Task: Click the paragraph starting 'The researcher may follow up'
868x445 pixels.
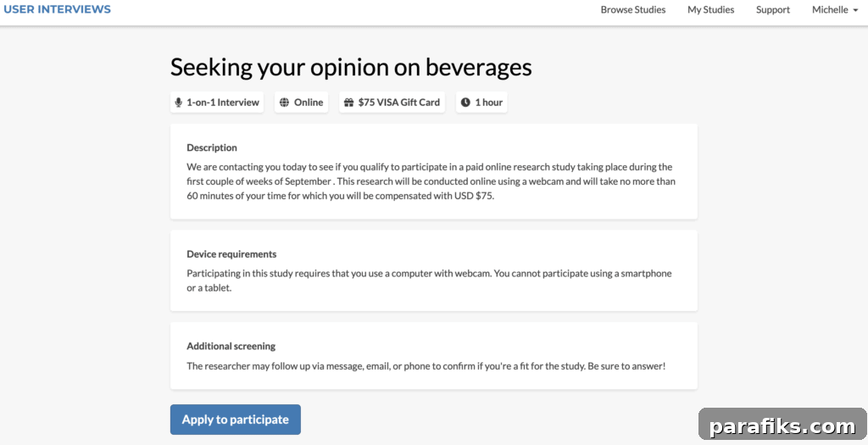Action: [x=426, y=366]
